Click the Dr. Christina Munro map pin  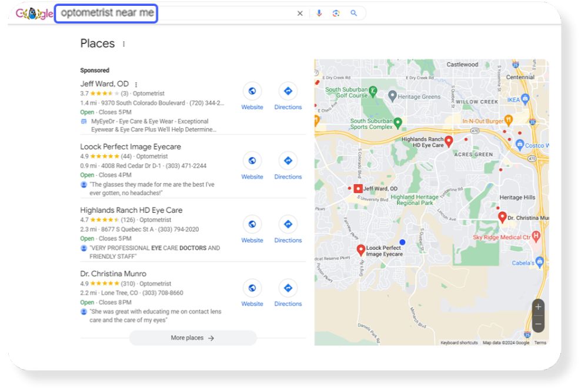click(502, 217)
